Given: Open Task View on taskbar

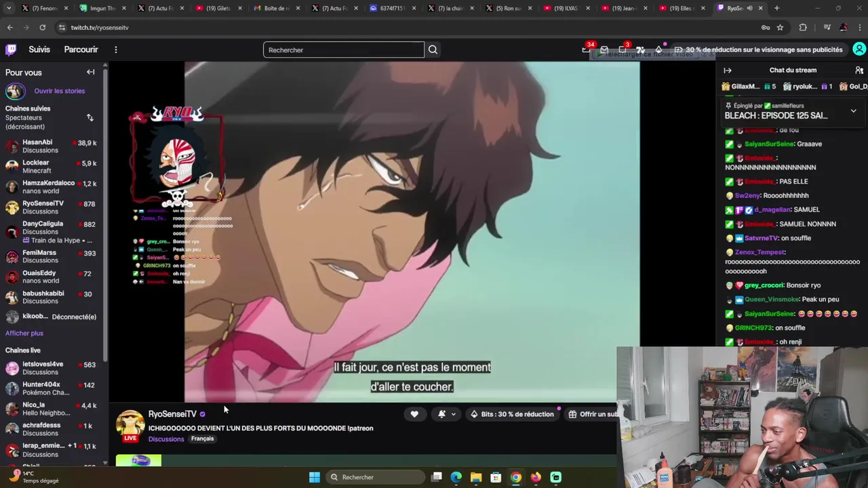Looking at the screenshot, I should coord(437,477).
